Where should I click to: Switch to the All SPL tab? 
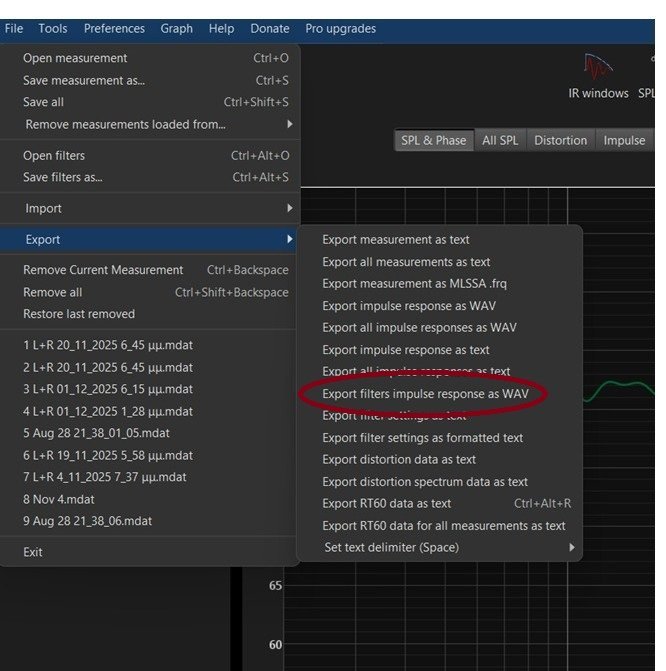tap(500, 141)
